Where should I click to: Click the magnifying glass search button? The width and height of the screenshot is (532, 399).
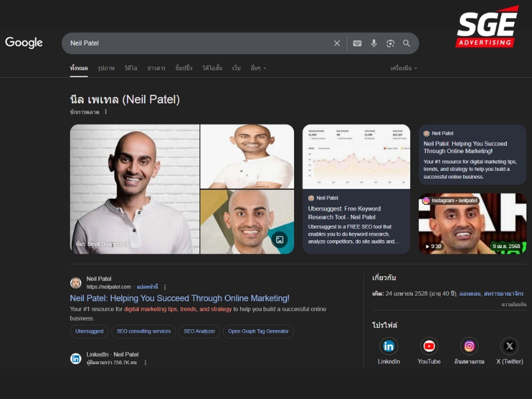point(406,43)
